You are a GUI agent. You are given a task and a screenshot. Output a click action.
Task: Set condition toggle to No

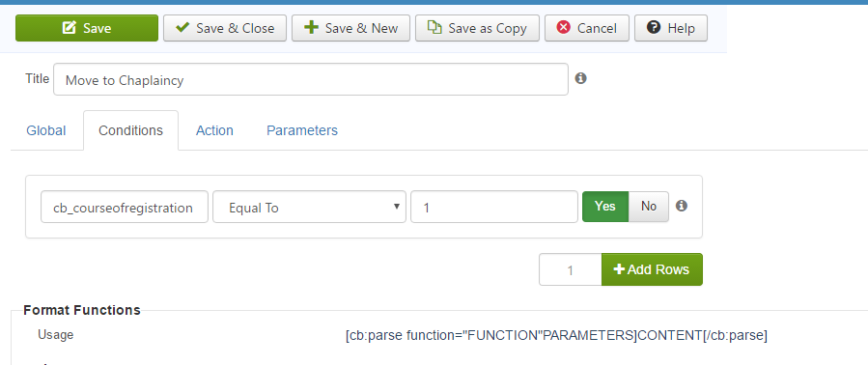click(x=649, y=207)
